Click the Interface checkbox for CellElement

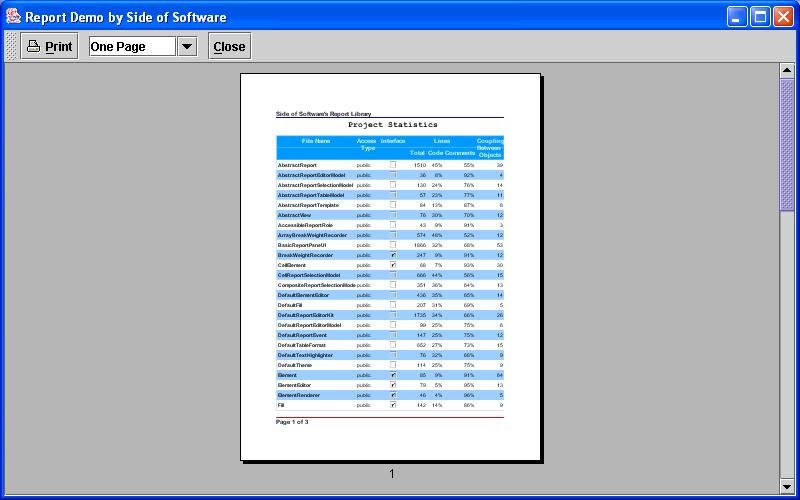[x=393, y=265]
